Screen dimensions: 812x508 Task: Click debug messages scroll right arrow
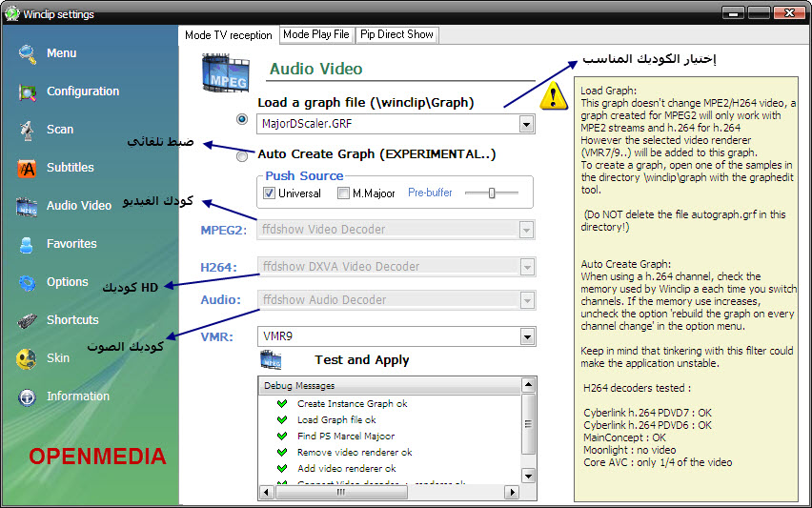point(512,492)
